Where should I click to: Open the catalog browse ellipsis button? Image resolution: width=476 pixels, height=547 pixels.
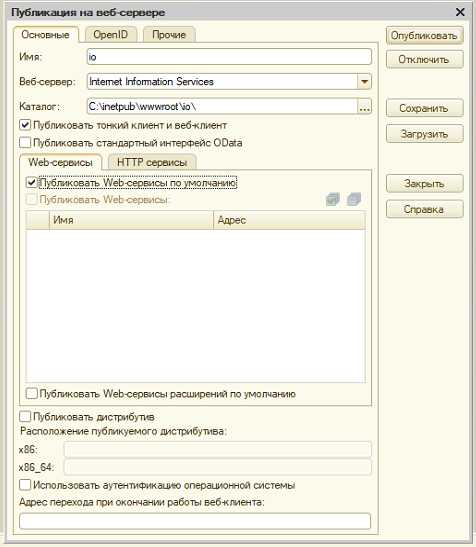click(x=364, y=106)
